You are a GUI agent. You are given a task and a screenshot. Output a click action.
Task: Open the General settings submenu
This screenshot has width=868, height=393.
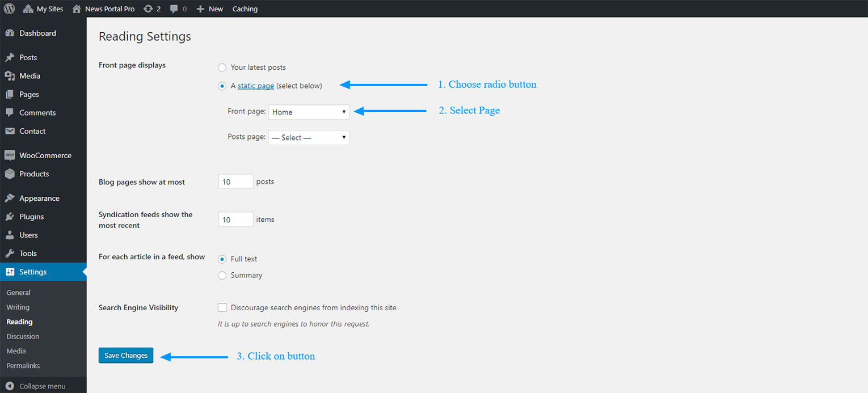click(19, 293)
